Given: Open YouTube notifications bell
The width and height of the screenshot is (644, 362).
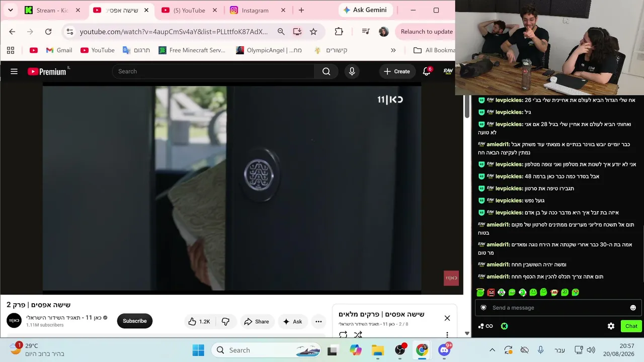Looking at the screenshot, I should click(x=427, y=71).
